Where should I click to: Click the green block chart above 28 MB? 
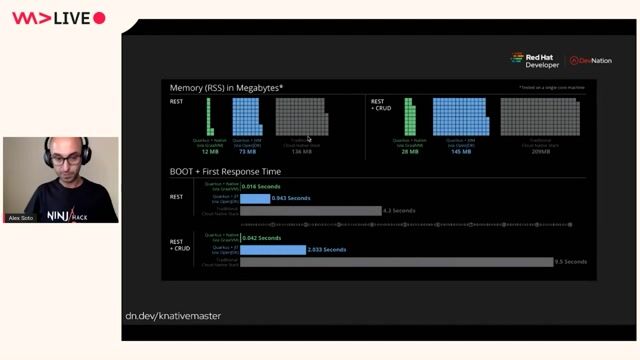tap(410, 117)
